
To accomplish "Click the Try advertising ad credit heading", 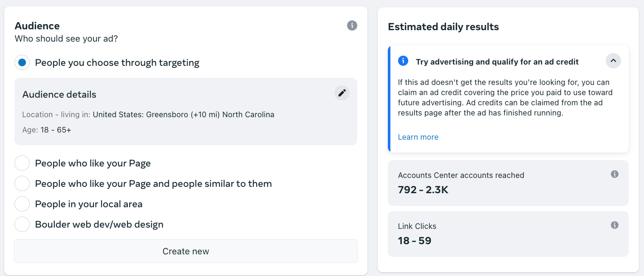I will [497, 62].
